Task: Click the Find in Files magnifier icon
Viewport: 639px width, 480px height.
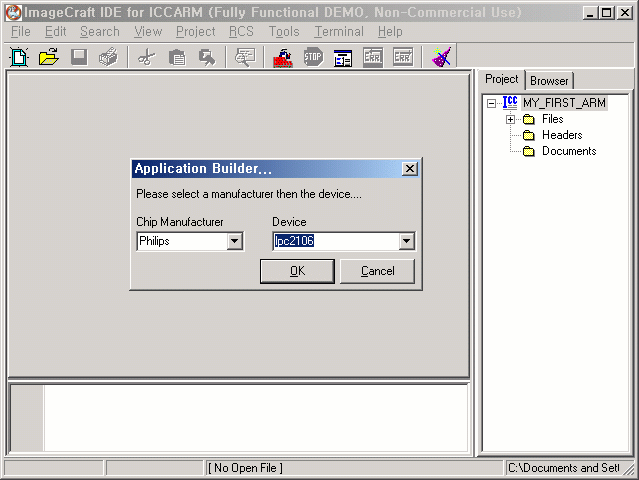Action: pos(245,57)
